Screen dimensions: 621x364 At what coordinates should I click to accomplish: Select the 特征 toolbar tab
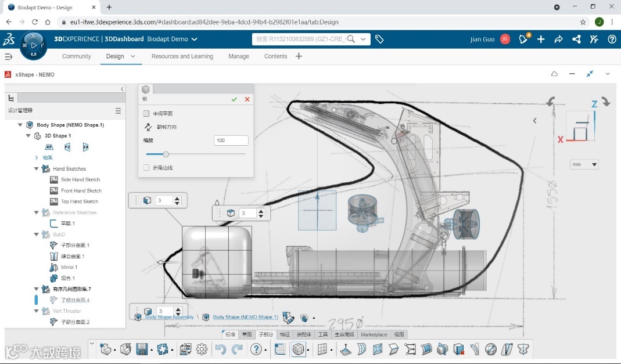[x=285, y=334]
